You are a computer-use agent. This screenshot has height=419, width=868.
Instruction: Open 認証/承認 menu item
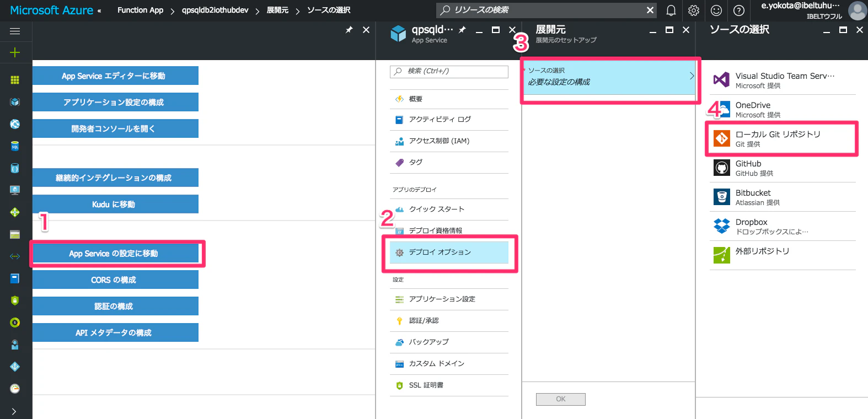click(x=449, y=321)
